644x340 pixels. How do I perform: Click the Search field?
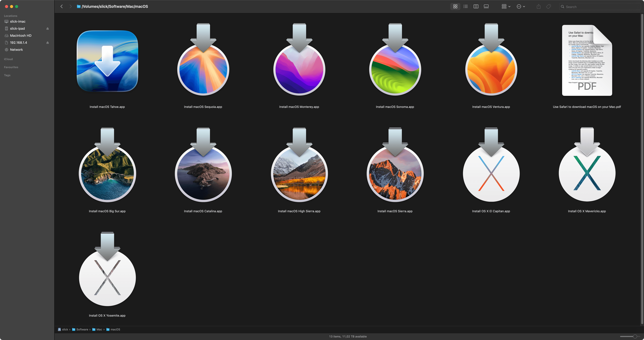coord(600,7)
